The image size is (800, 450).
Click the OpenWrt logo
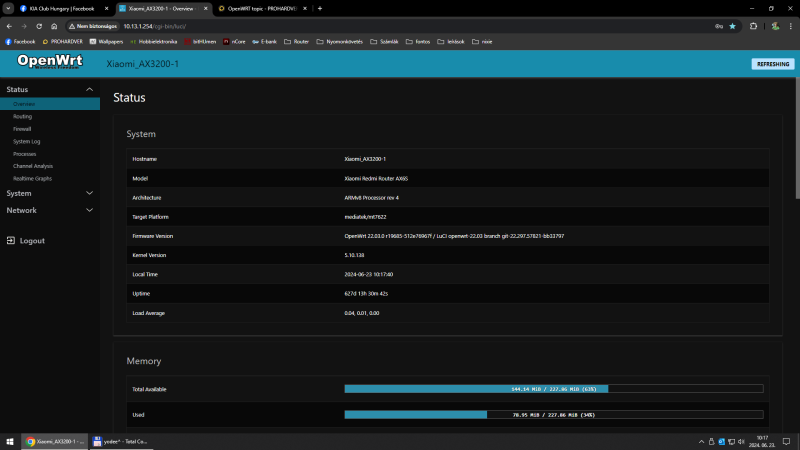[x=49, y=62]
